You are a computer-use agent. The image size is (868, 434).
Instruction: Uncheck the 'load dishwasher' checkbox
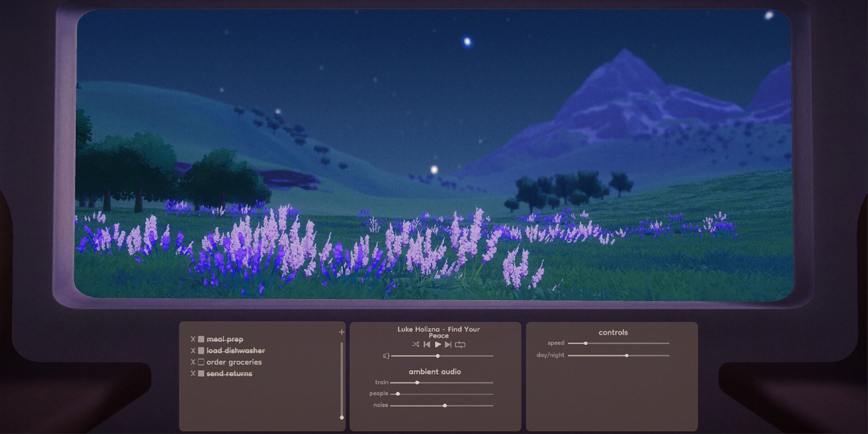[201, 350]
